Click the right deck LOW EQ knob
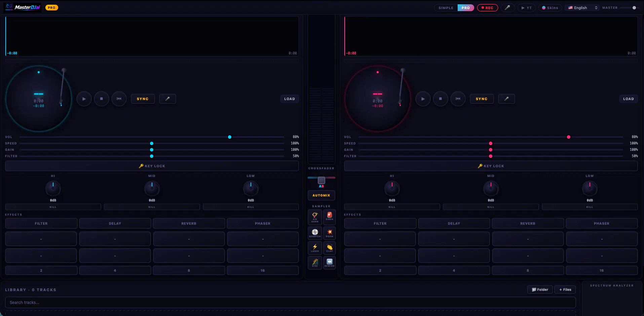The image size is (644, 316). 590,188
